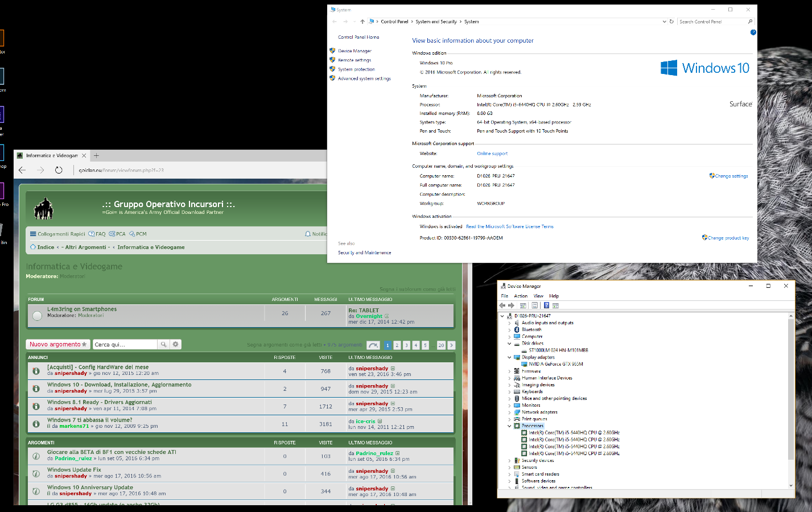Click the search magnifier icon beside Cerca qui
Image resolution: width=812 pixels, height=512 pixels.
[163, 344]
